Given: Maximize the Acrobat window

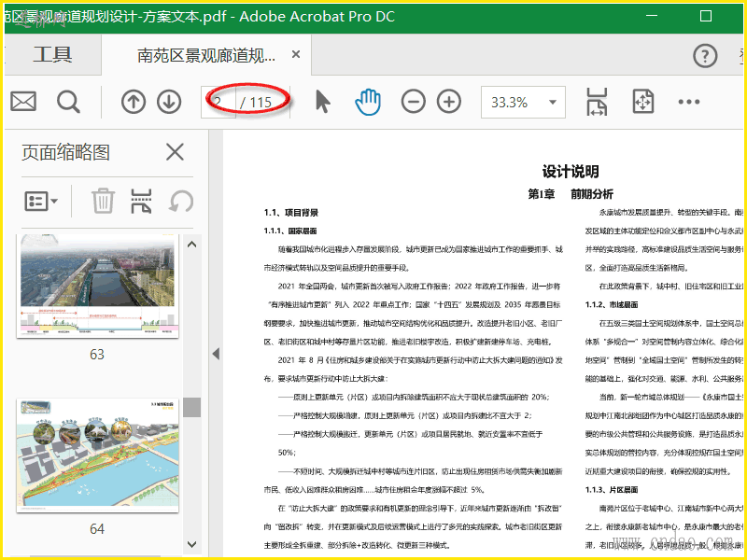Looking at the screenshot, I should point(706,16).
